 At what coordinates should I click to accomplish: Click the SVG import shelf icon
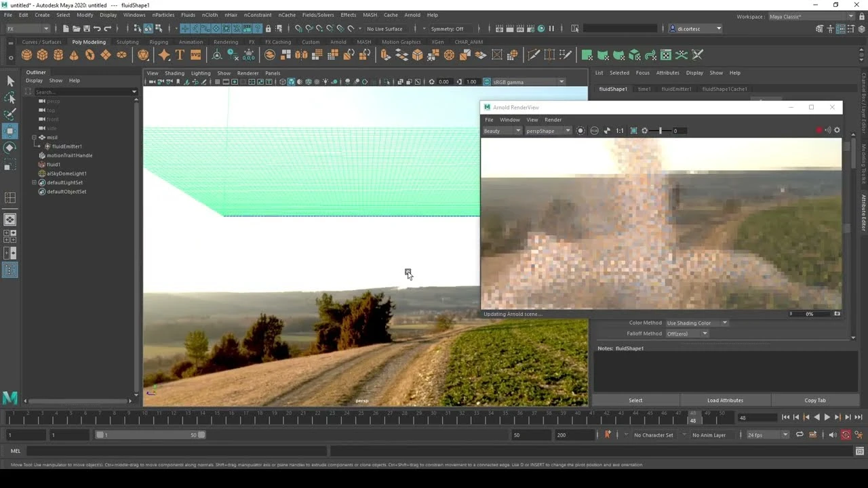pyautogui.click(x=195, y=55)
